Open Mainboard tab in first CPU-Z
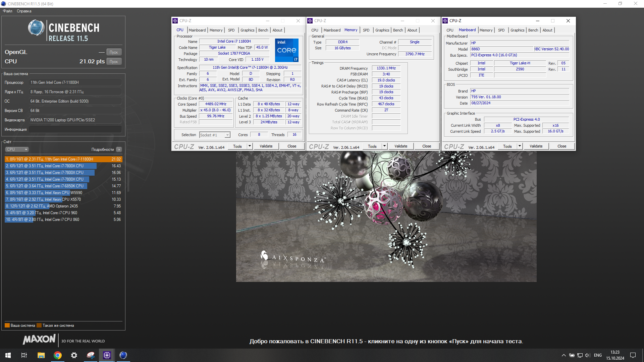This screenshot has height=362, width=644. [x=197, y=30]
